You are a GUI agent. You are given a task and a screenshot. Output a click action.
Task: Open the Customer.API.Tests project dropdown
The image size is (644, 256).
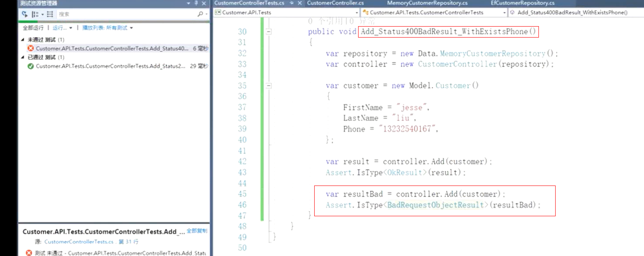click(286, 12)
